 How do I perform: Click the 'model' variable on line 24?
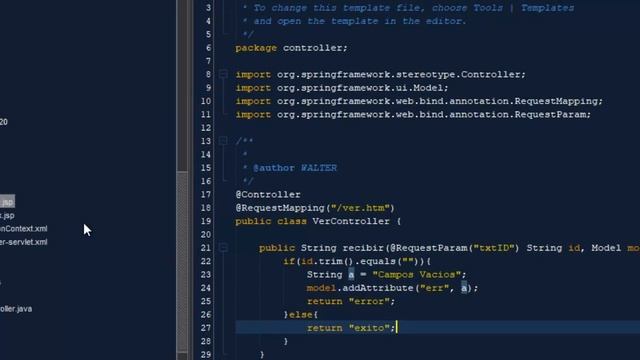[321, 288]
